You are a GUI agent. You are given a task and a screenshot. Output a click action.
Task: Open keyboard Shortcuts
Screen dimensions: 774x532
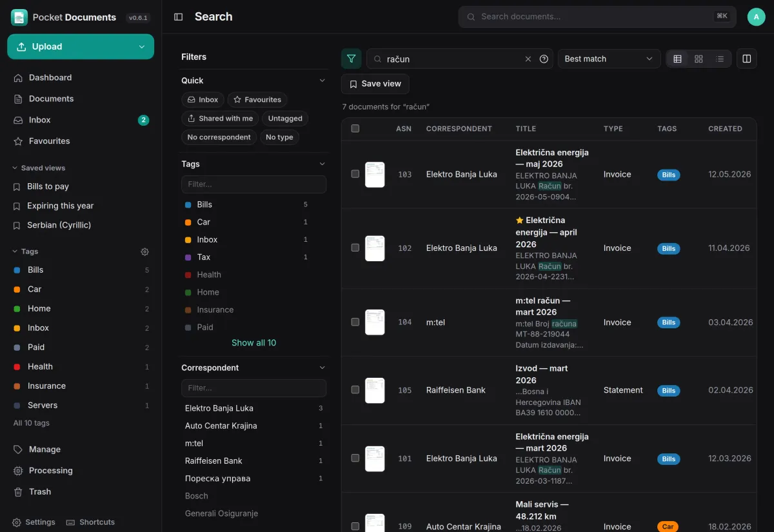[x=91, y=522]
